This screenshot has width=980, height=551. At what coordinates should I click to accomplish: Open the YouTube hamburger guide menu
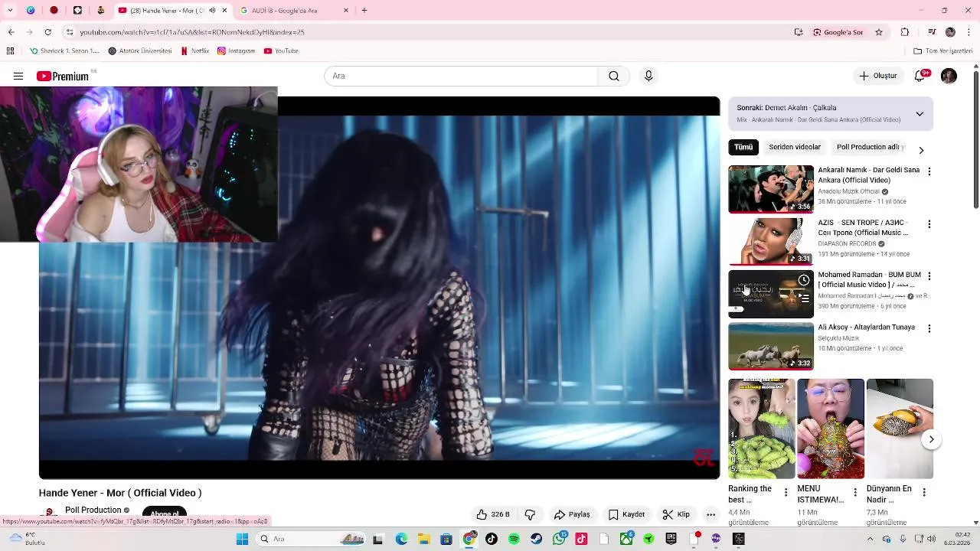18,76
